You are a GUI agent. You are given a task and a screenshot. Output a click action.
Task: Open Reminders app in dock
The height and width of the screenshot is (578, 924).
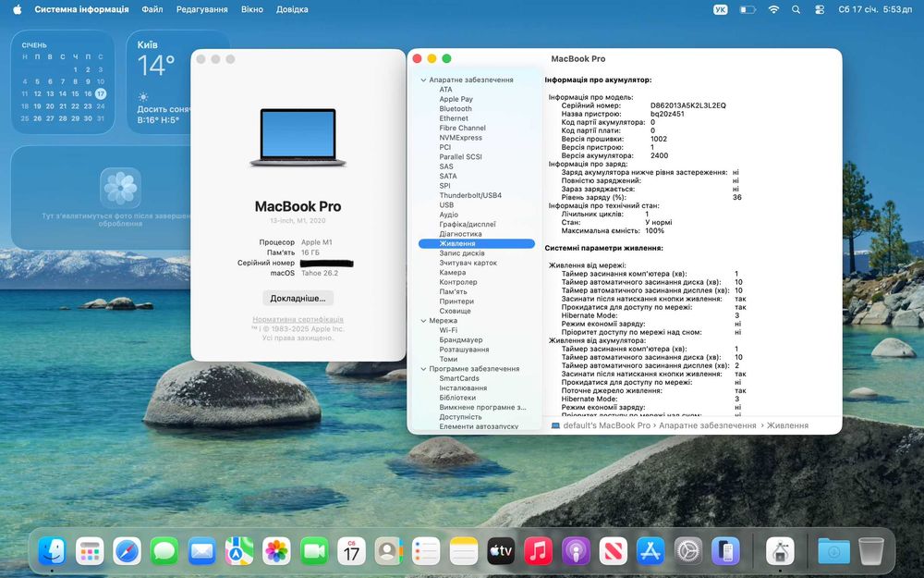pyautogui.click(x=426, y=551)
